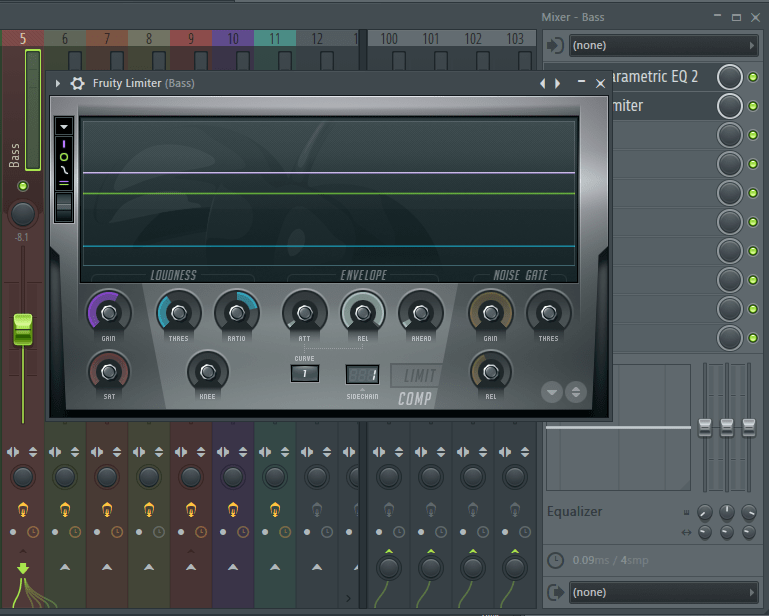
Task: Select mixer track 10
Action: (x=233, y=38)
